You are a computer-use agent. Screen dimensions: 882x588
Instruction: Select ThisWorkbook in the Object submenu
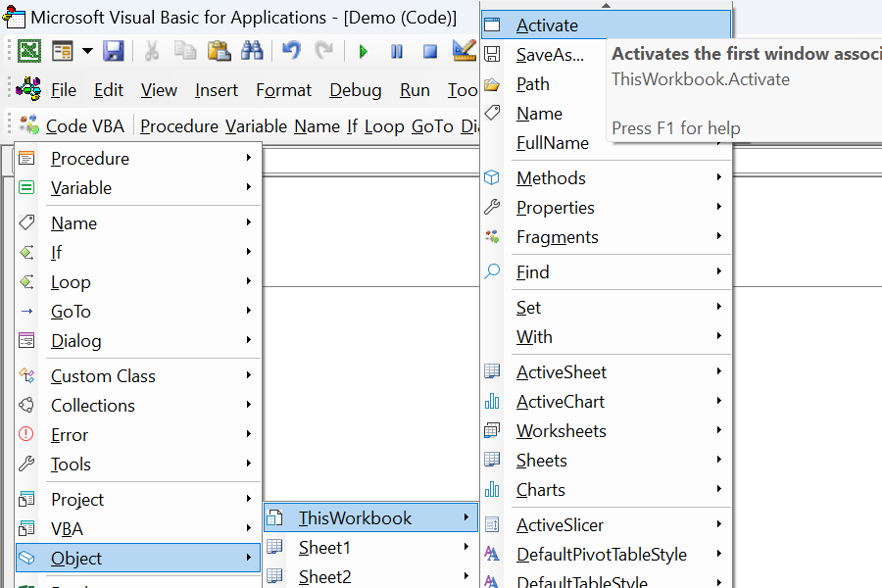(x=370, y=517)
